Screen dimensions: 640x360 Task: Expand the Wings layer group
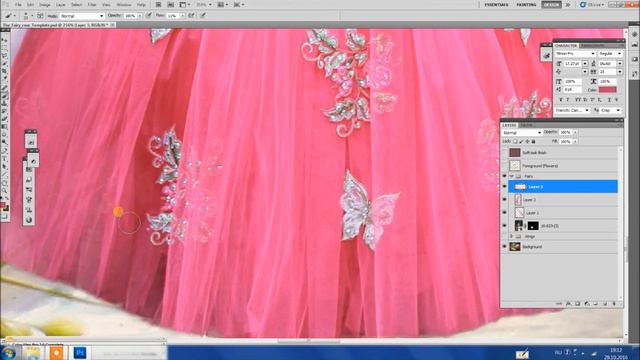[511, 236]
